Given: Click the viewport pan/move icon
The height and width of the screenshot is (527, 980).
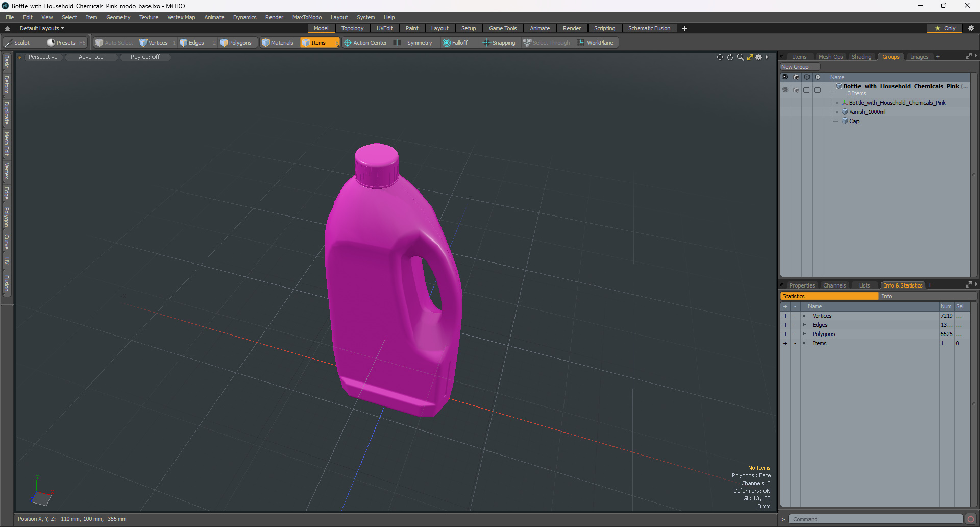Looking at the screenshot, I should pyautogui.click(x=720, y=57).
